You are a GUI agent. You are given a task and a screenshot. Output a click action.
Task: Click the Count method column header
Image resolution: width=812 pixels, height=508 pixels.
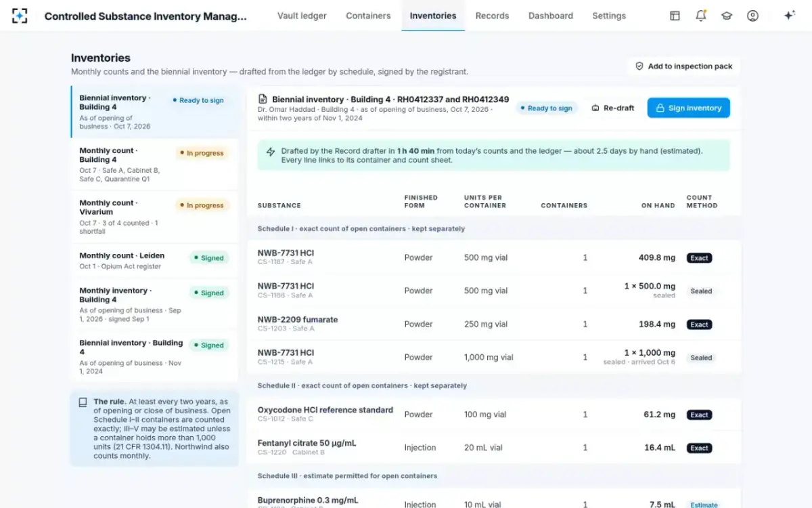[x=702, y=201]
